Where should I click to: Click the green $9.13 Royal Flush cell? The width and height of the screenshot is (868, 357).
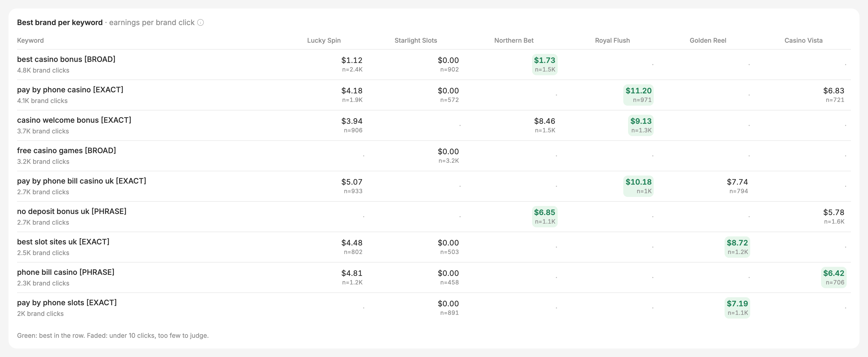click(641, 125)
